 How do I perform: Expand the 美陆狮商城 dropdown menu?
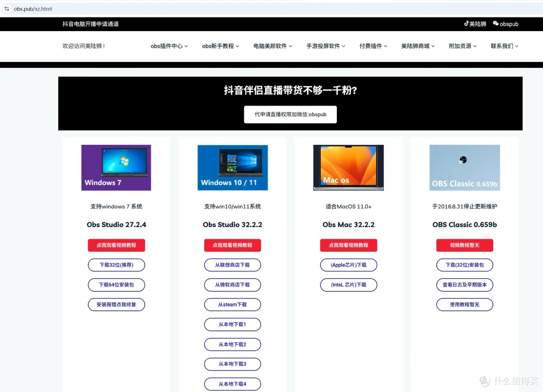click(418, 46)
